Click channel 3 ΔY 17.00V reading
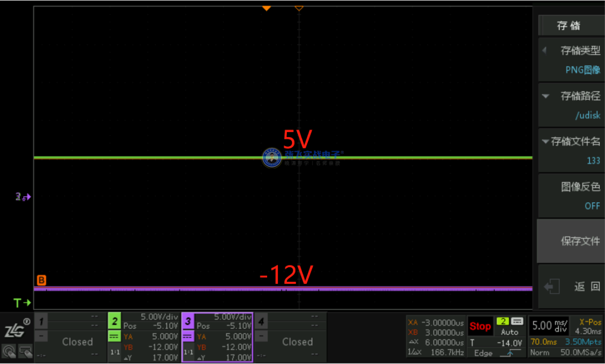 (224, 357)
